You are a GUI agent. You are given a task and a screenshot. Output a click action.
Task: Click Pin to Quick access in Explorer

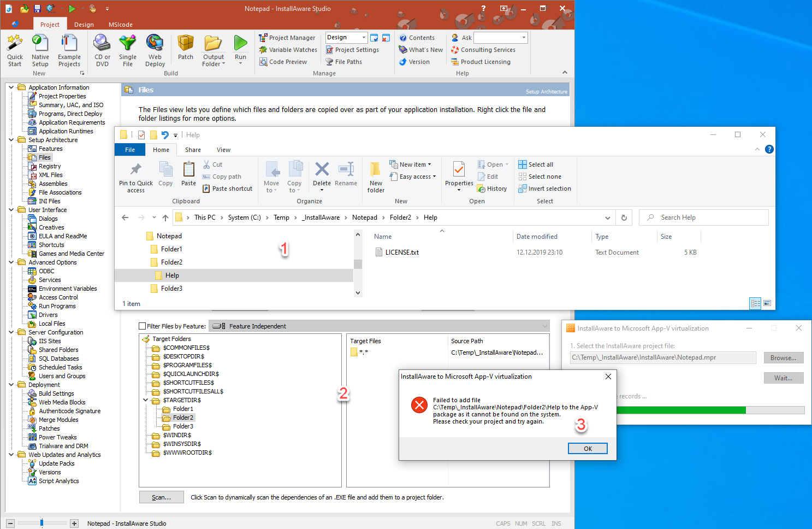pos(136,178)
